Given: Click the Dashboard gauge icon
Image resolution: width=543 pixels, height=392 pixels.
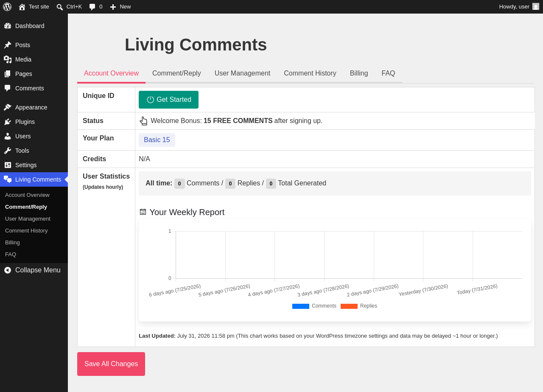Looking at the screenshot, I should 8,26.
